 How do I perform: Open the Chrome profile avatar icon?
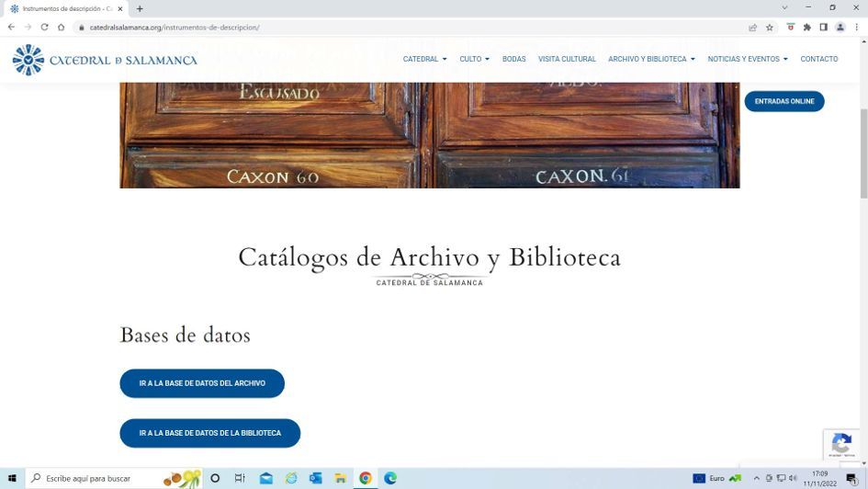click(x=840, y=28)
